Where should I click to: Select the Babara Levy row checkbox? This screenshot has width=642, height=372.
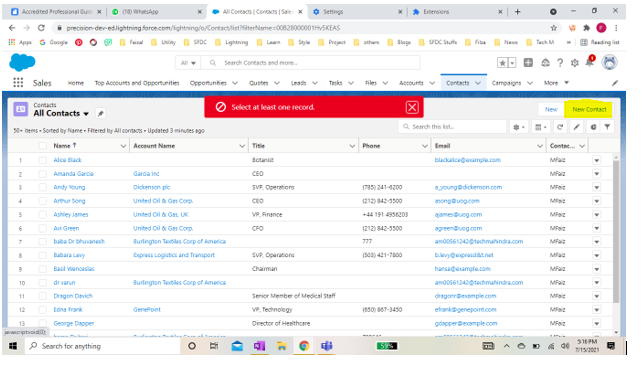(43, 255)
